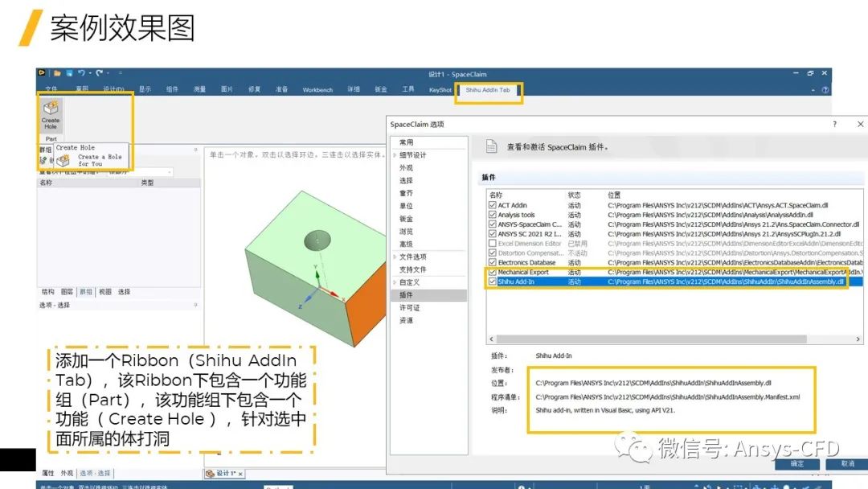The width and height of the screenshot is (868, 489).
Task: Open the Redo history dropdown arrow
Action: [x=108, y=73]
